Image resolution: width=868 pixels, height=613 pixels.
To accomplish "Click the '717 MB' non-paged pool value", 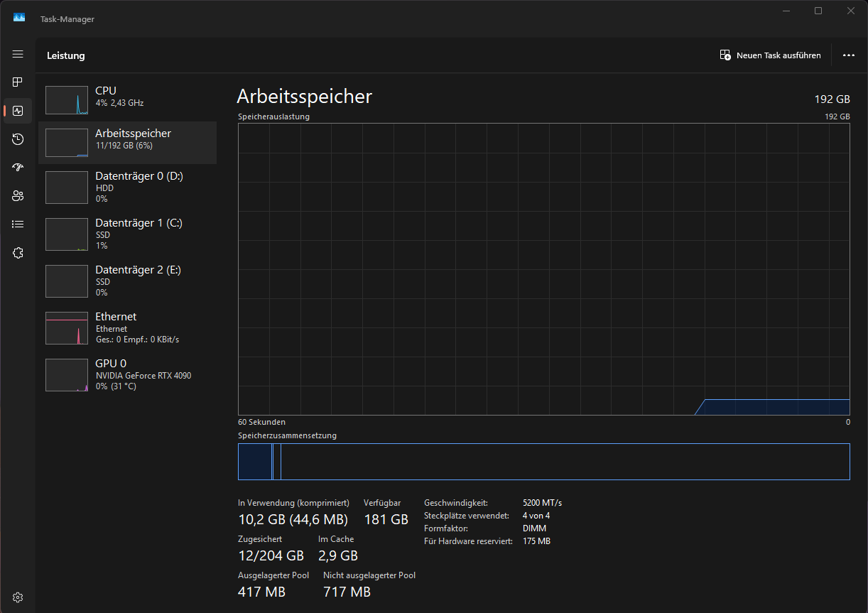I will click(x=347, y=592).
